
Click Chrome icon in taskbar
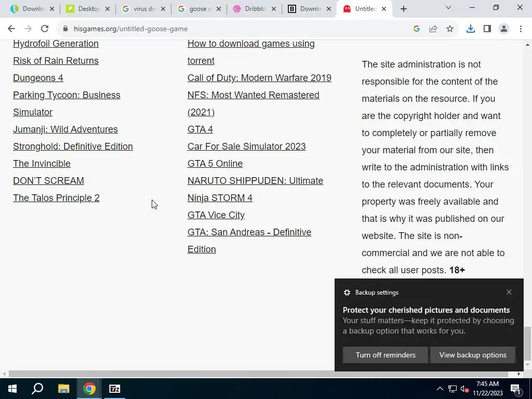pyautogui.click(x=89, y=389)
